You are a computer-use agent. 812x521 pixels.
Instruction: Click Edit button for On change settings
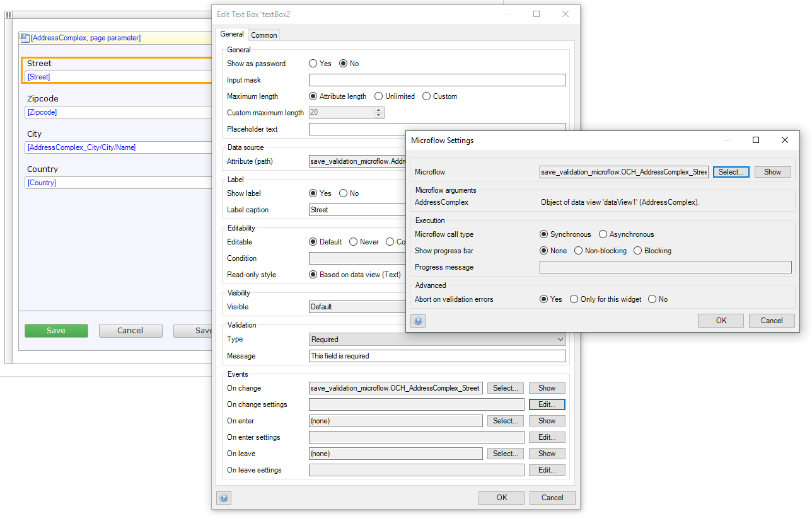pos(547,404)
